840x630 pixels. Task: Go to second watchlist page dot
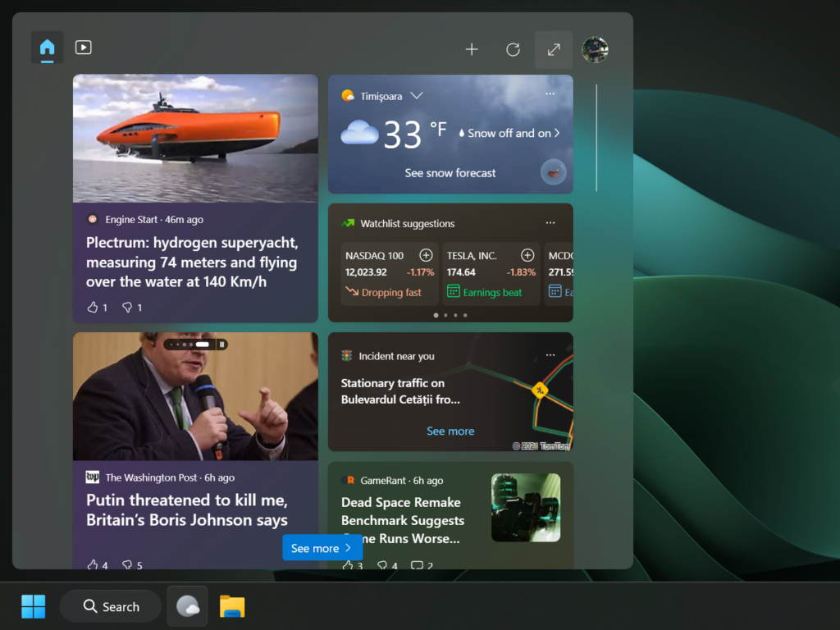(x=445, y=316)
